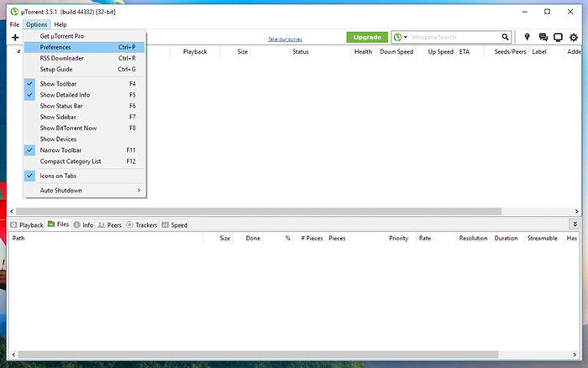This screenshot has height=368, width=588.
Task: Close the Options menu via its header
Action: 36,24
